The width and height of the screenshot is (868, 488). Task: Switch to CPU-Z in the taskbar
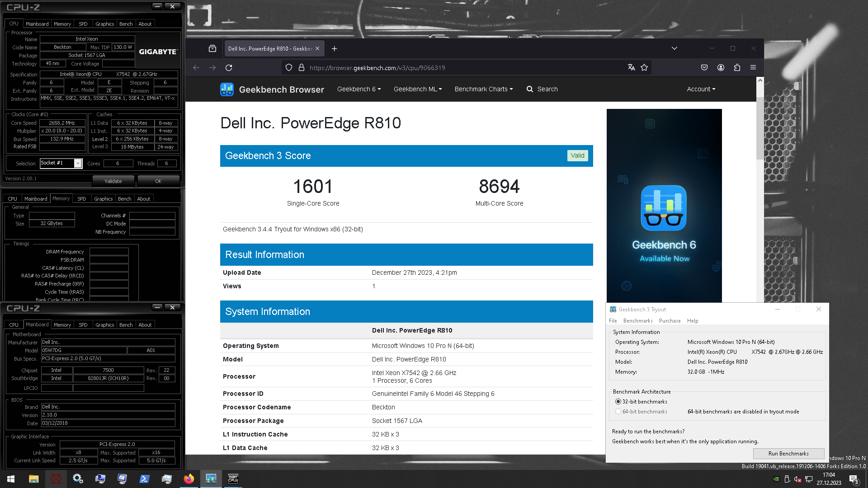click(233, 479)
